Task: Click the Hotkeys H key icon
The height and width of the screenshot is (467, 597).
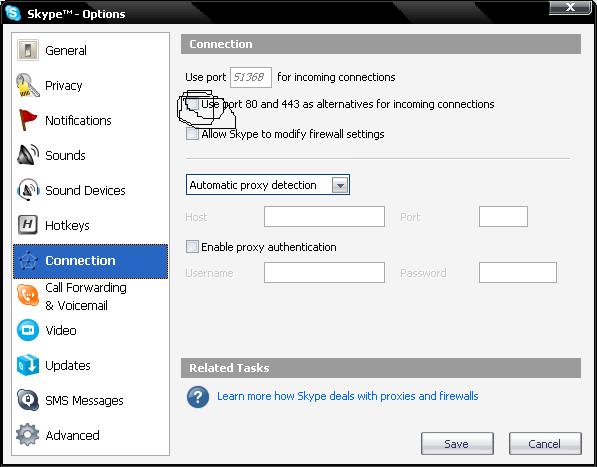Action: tap(27, 225)
